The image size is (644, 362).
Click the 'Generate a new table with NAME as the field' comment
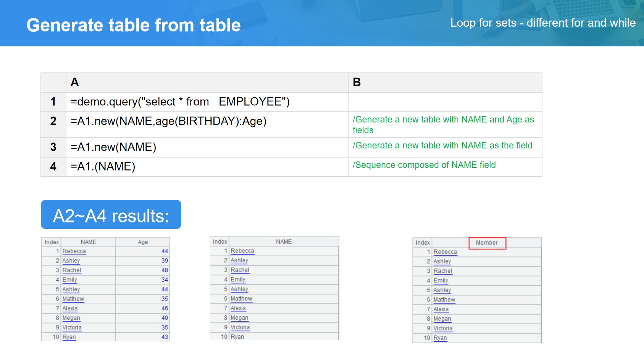(442, 146)
